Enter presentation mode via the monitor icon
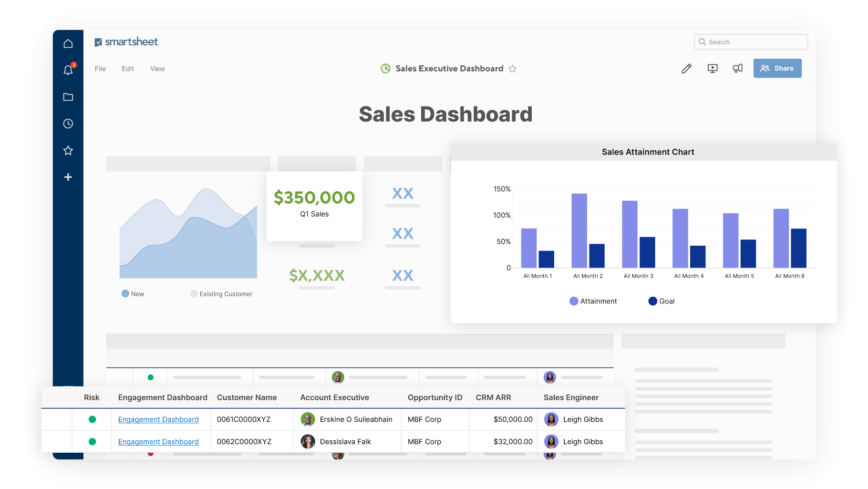The height and width of the screenshot is (489, 868). [x=712, y=68]
